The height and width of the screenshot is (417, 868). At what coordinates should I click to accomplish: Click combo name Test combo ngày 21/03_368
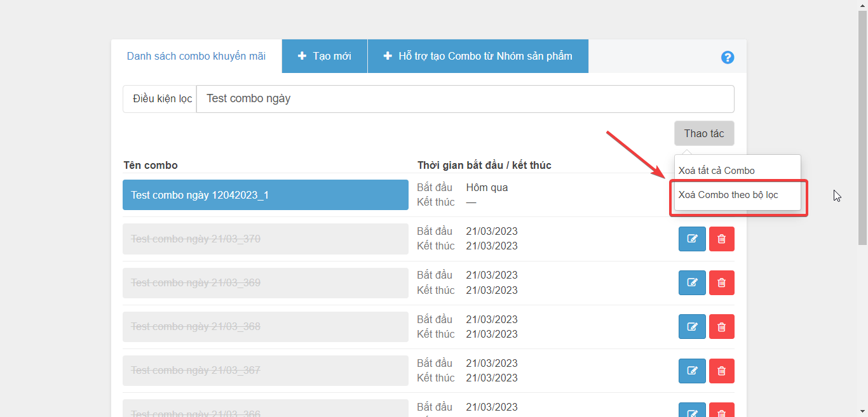point(265,327)
